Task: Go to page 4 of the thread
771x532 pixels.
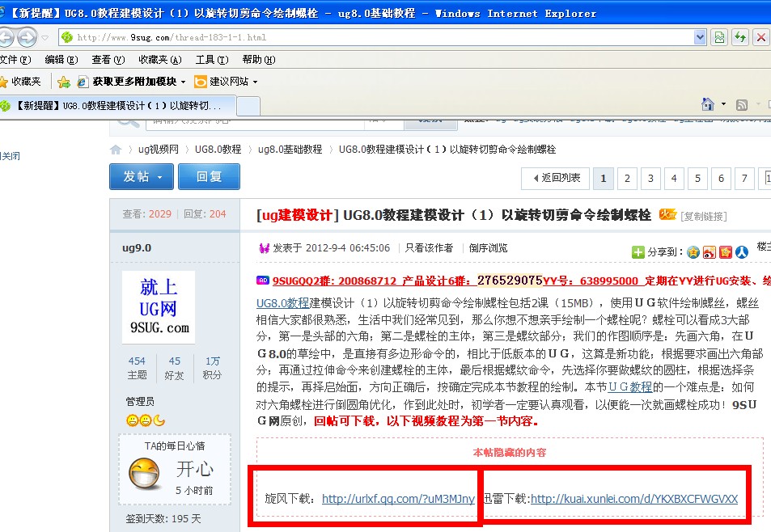Action: [674, 179]
